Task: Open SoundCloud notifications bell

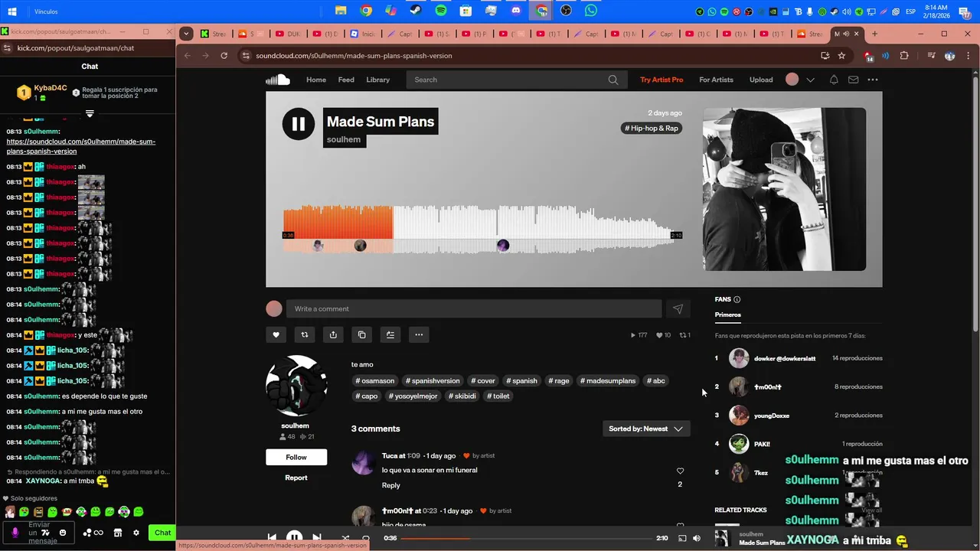Action: coord(834,80)
